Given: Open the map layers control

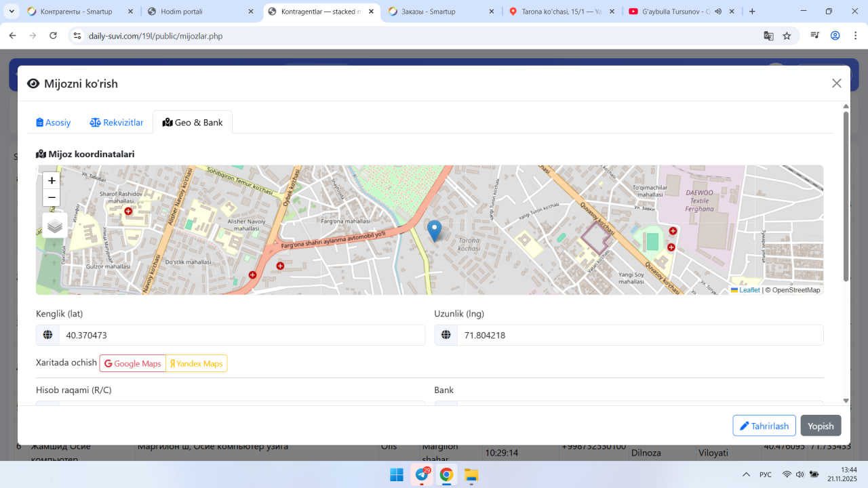Looking at the screenshot, I should [x=55, y=226].
